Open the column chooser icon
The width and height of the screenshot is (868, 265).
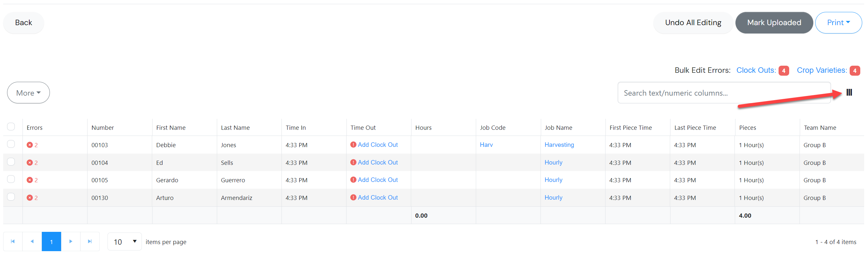849,92
